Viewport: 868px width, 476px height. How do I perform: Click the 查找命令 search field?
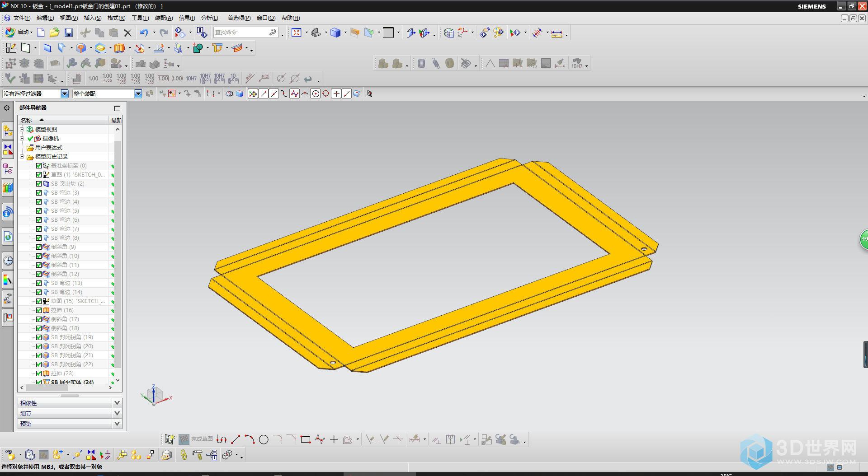[241, 33]
